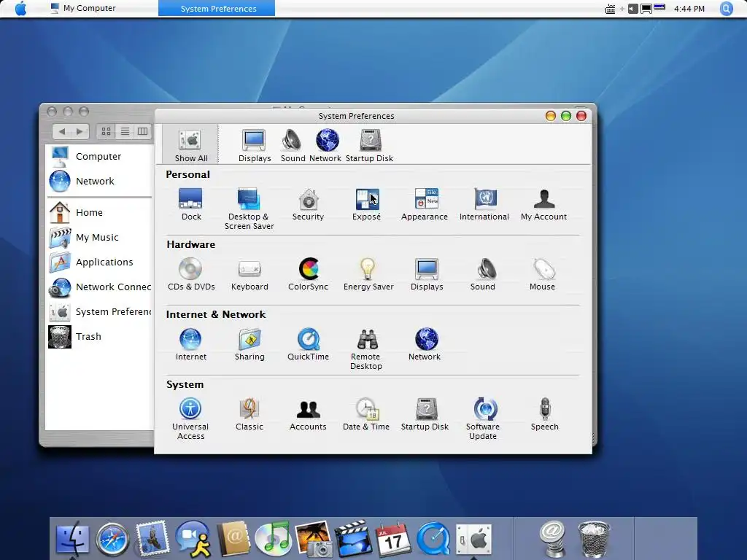Launch Mail from the dock

[x=152, y=538]
